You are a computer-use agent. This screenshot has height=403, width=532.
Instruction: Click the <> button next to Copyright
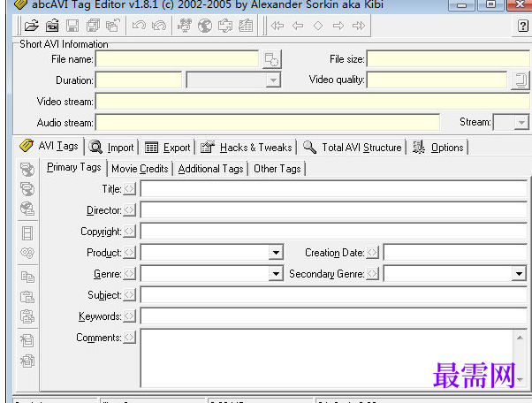[x=129, y=231]
